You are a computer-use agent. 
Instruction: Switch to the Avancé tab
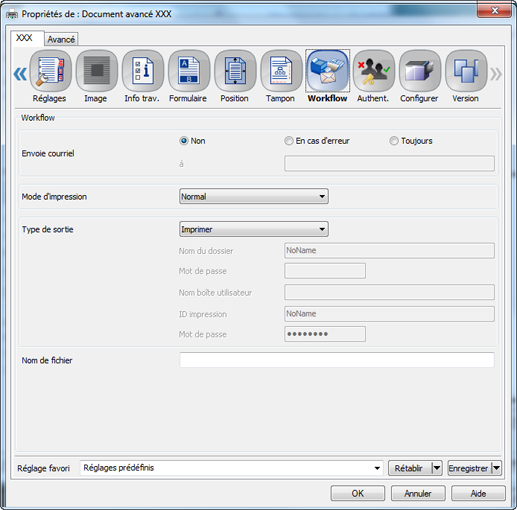(61, 39)
